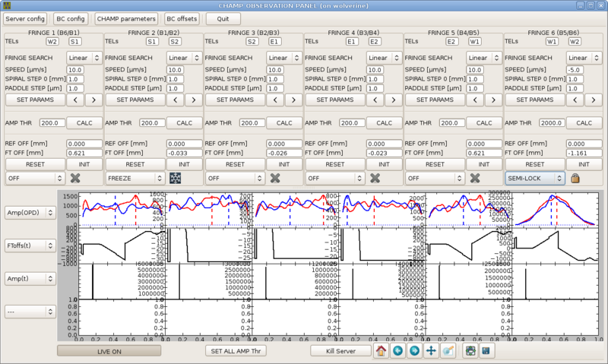The height and width of the screenshot is (364, 608).
Task: Click INIT under Fringe 2
Action: (184, 164)
